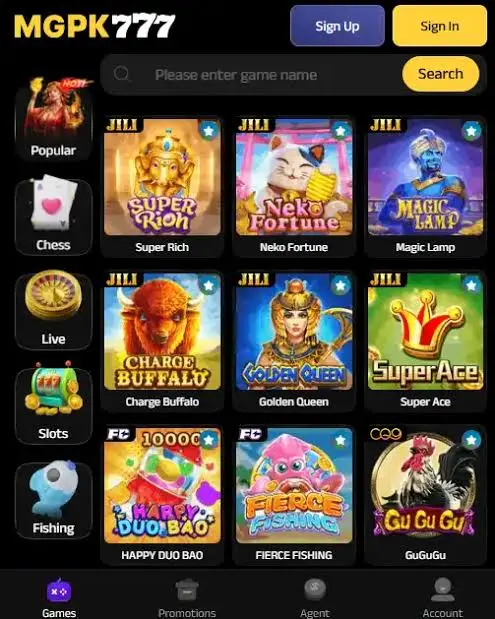Click the search magnifier icon
This screenshot has height=619, width=495.
121,73
